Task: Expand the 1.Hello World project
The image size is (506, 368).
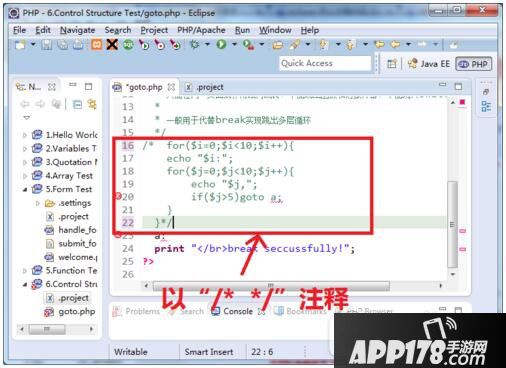Action: pos(25,135)
